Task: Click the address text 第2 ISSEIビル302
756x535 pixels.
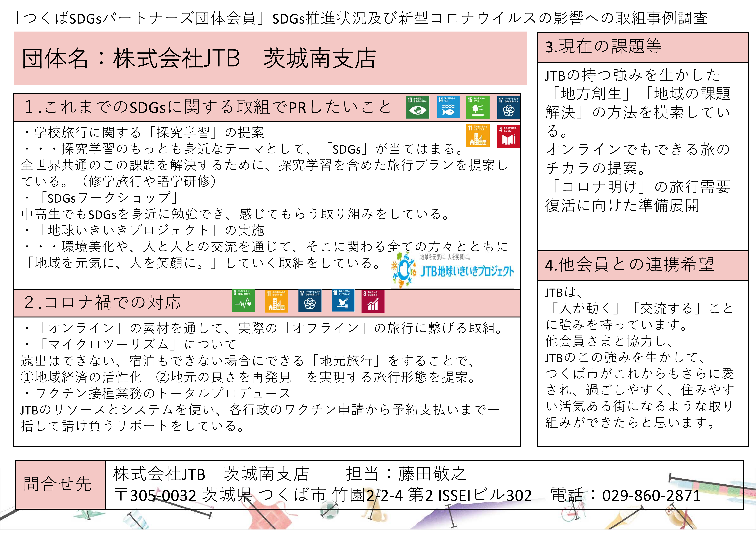Action: [x=470, y=495]
